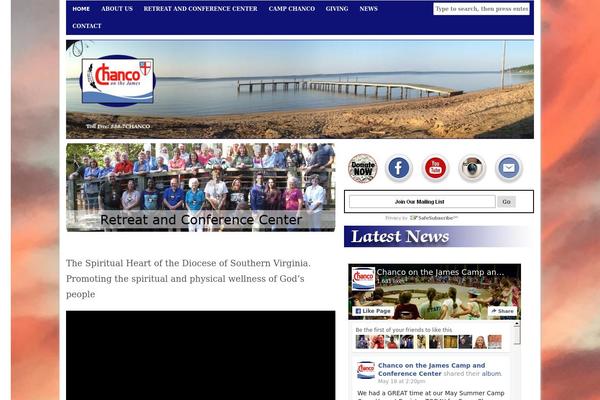The height and width of the screenshot is (400, 600).
Task: Expand the Giving menu
Action: pyautogui.click(x=337, y=9)
